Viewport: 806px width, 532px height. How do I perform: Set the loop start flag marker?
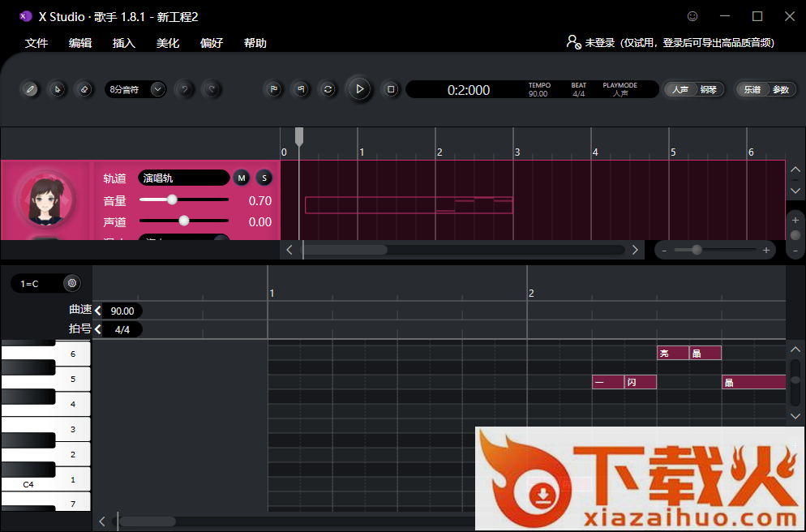[x=274, y=89]
